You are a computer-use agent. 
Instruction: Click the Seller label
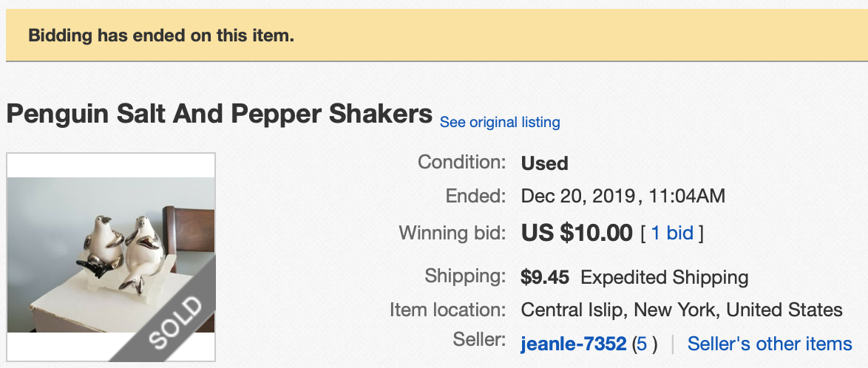point(479,340)
